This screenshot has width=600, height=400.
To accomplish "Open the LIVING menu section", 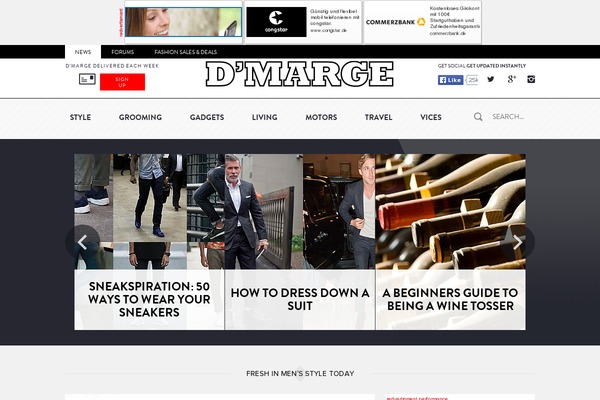I will tap(265, 117).
